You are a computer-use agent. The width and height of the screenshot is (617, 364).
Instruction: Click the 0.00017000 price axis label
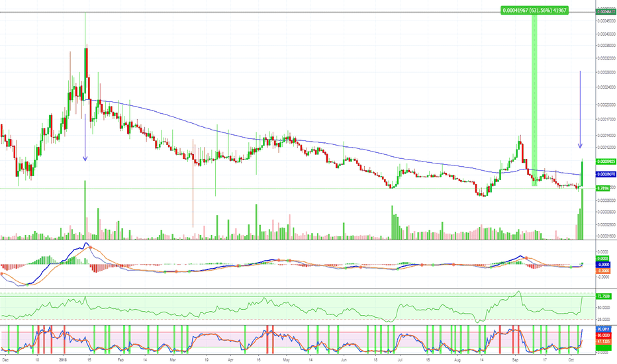(x=606, y=119)
